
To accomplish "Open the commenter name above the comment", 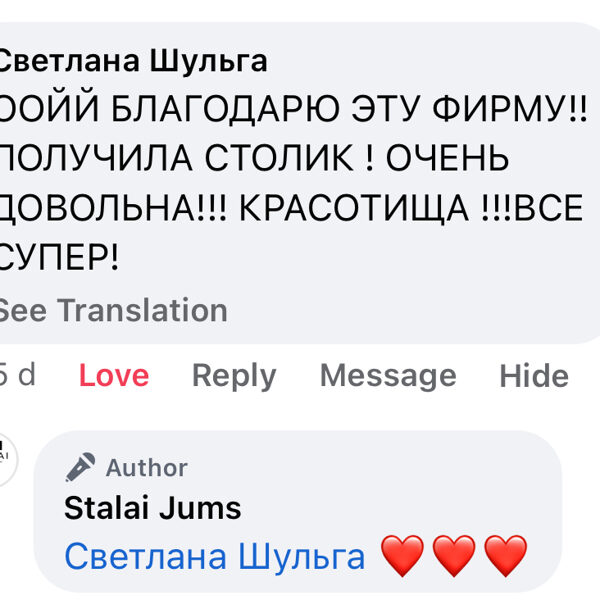I will (132, 61).
